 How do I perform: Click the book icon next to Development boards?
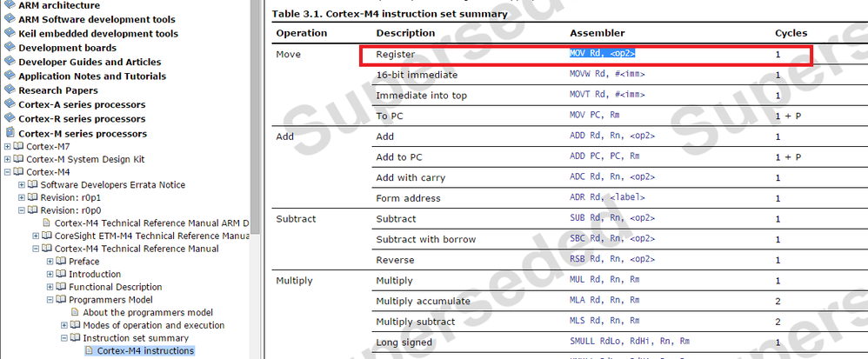tap(10, 47)
